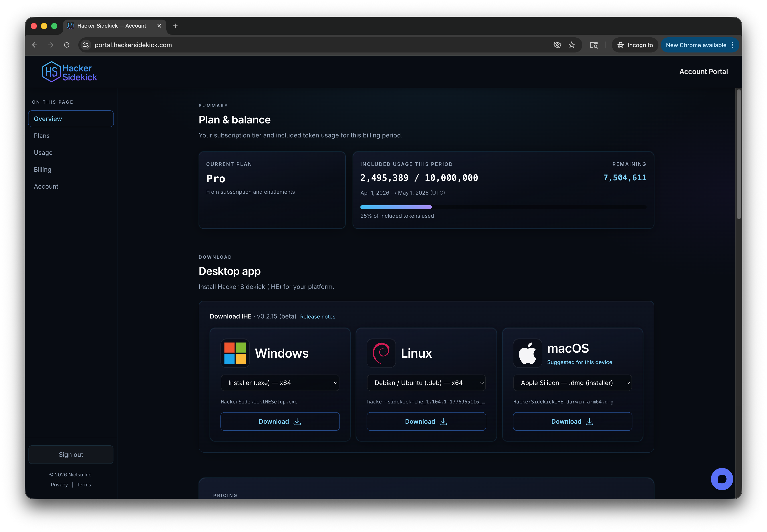767x532 pixels.
Task: Open the Release notes link
Action: pos(317,316)
